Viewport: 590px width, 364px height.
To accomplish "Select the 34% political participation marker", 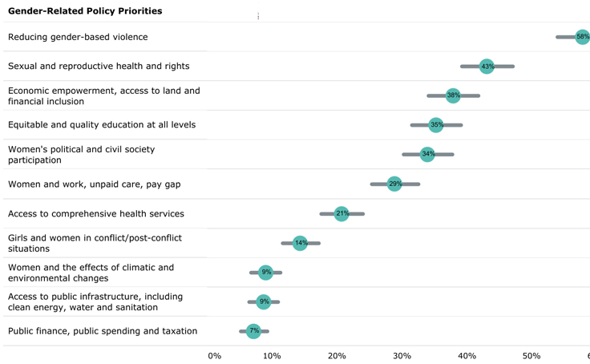I will click(427, 154).
